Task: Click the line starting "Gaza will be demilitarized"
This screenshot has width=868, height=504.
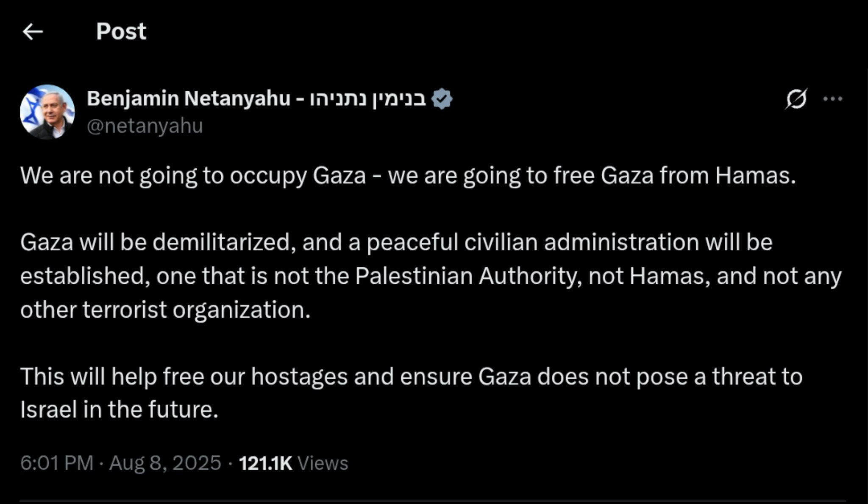Action: point(396,242)
